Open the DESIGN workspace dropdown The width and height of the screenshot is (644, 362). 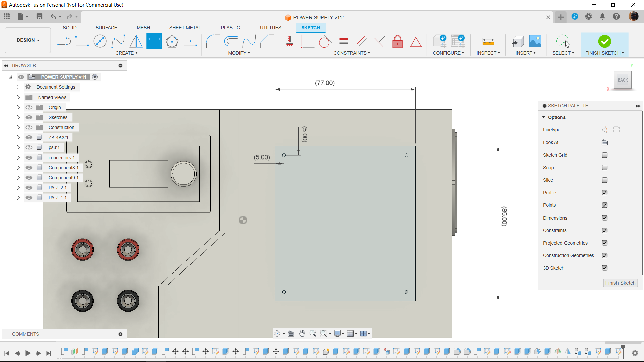tap(28, 40)
